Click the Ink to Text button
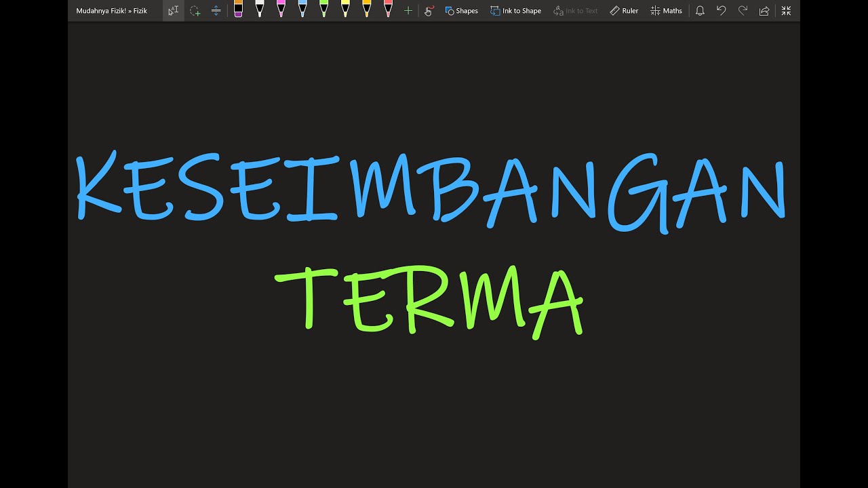Image resolution: width=868 pixels, height=488 pixels. pos(576,11)
